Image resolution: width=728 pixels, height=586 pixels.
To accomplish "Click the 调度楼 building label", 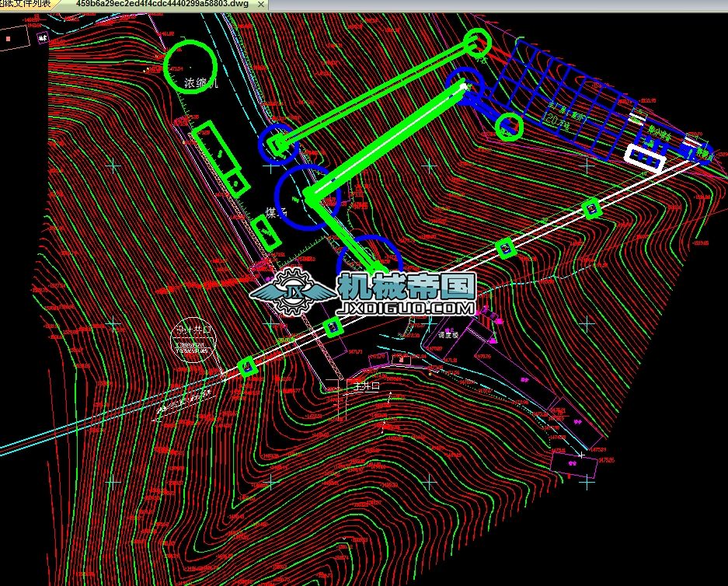I will (448, 335).
